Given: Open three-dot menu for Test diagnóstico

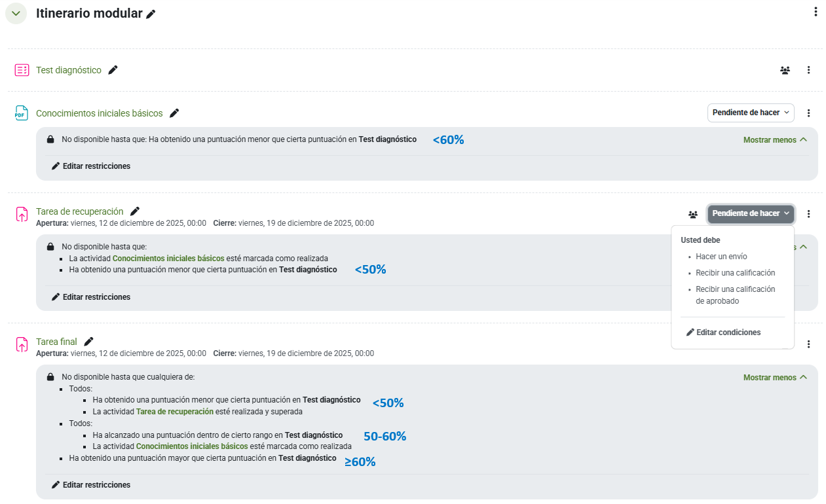Looking at the screenshot, I should tap(808, 70).
